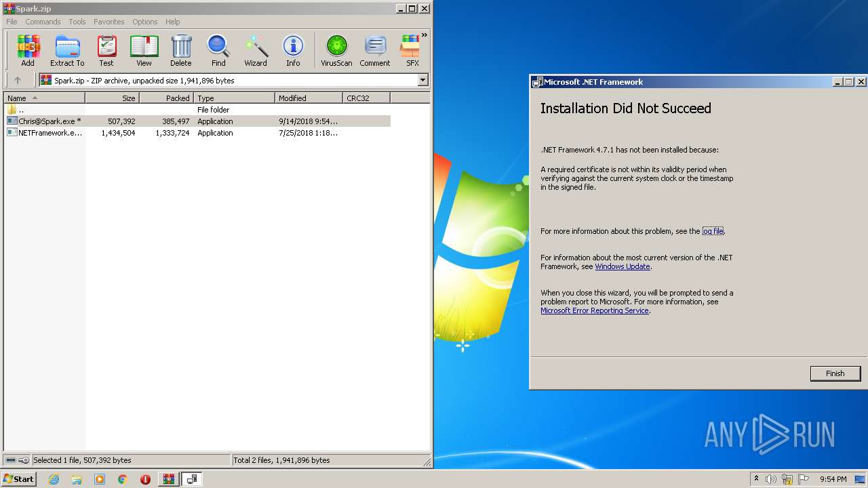Sort files by Size column header
This screenshot has width=868, height=488.
tap(113, 98)
